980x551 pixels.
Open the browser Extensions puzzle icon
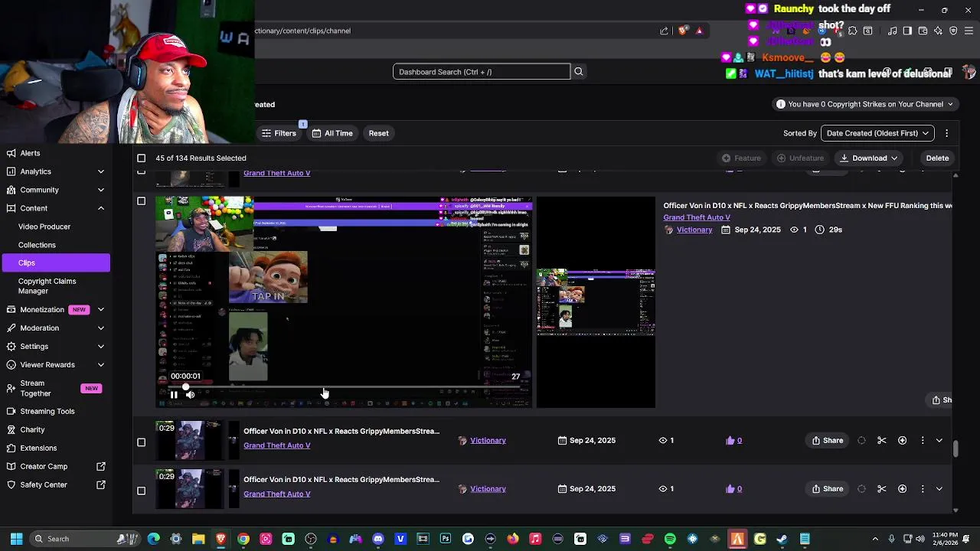point(853,31)
